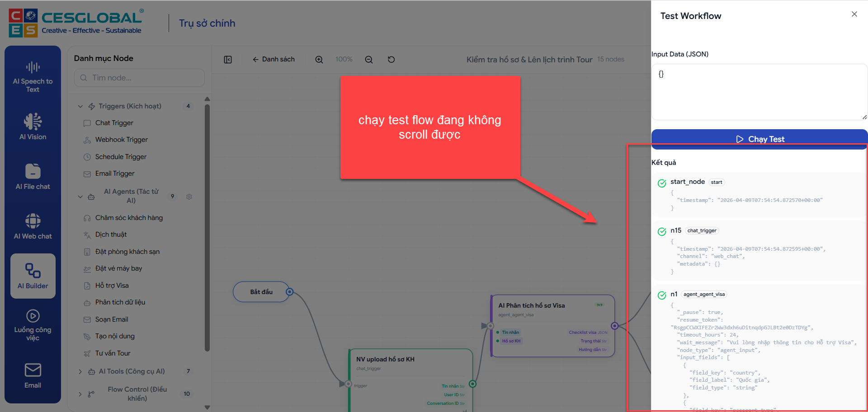Image resolution: width=868 pixels, height=412 pixels.
Task: Click the Tìm node search field
Action: click(x=139, y=78)
